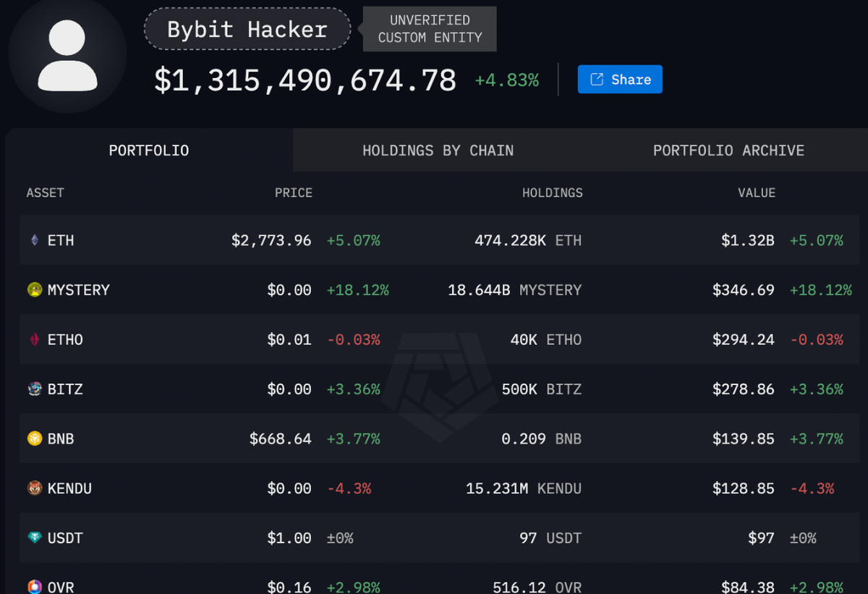
Task: Click BITZ price change +3.36%
Action: click(353, 389)
